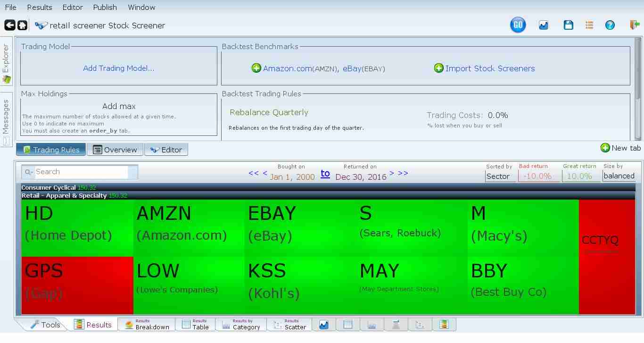
Task: Click the Bought on date Jan 1, 2000
Action: coord(292,177)
